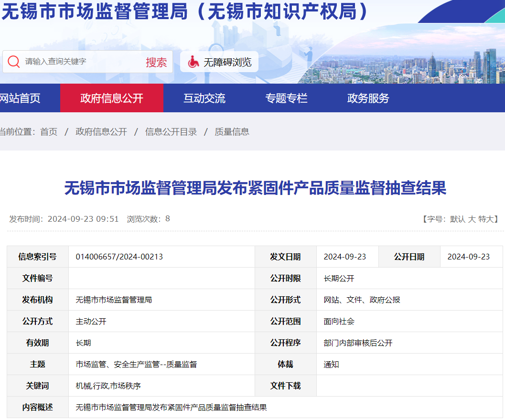Viewport: 505px width, 420px height.
Task: Open 互动交流 navigation menu
Action: pos(204,98)
